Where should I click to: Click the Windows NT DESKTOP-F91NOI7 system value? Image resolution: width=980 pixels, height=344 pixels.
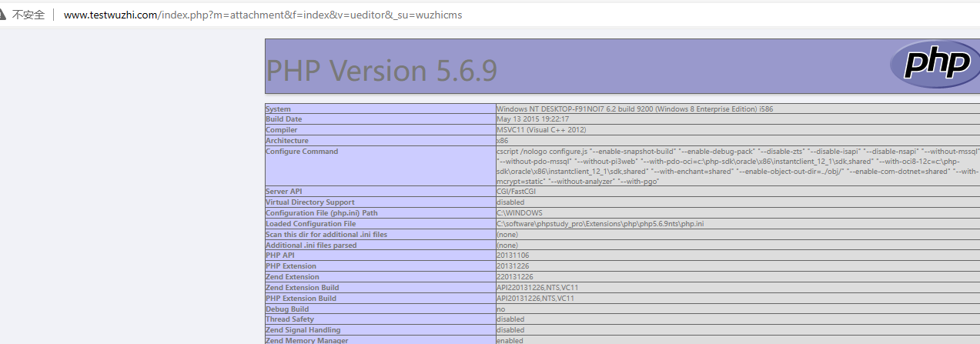tap(634, 109)
